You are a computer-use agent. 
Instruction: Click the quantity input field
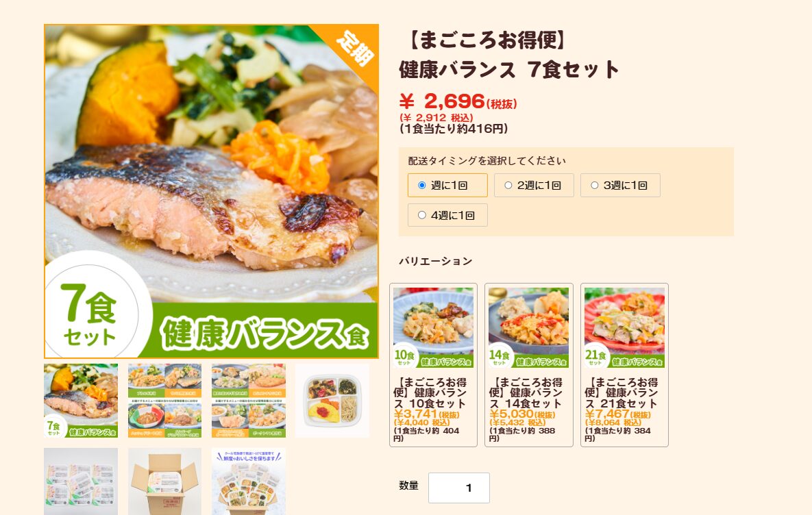click(459, 488)
